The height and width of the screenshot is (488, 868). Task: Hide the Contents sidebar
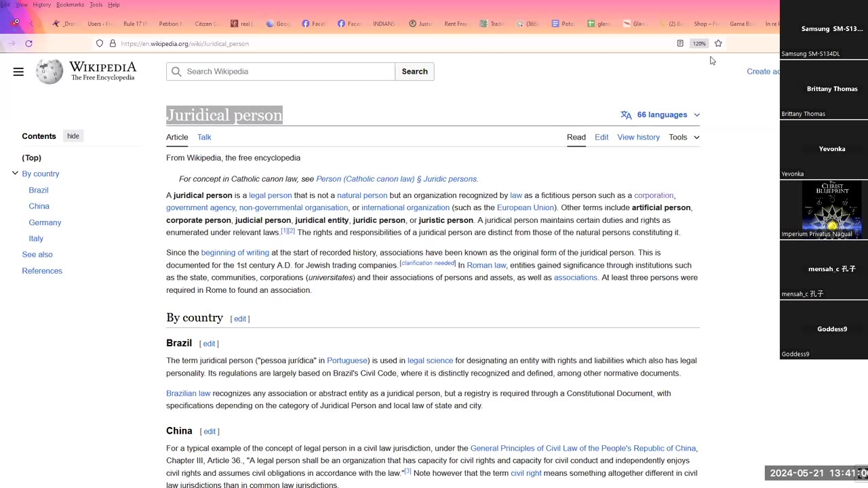click(x=73, y=136)
